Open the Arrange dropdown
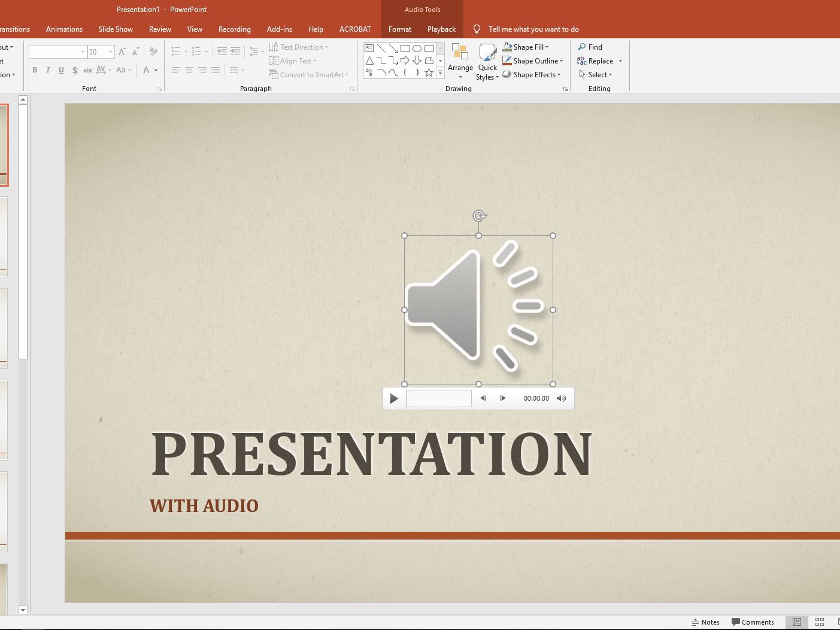Screen dimensions: 840x630 click(x=460, y=62)
